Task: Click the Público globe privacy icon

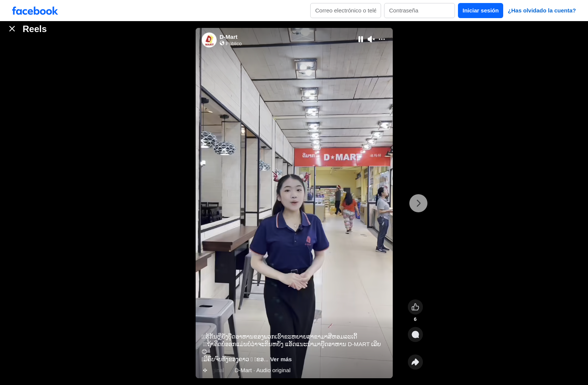Action: 222,43
